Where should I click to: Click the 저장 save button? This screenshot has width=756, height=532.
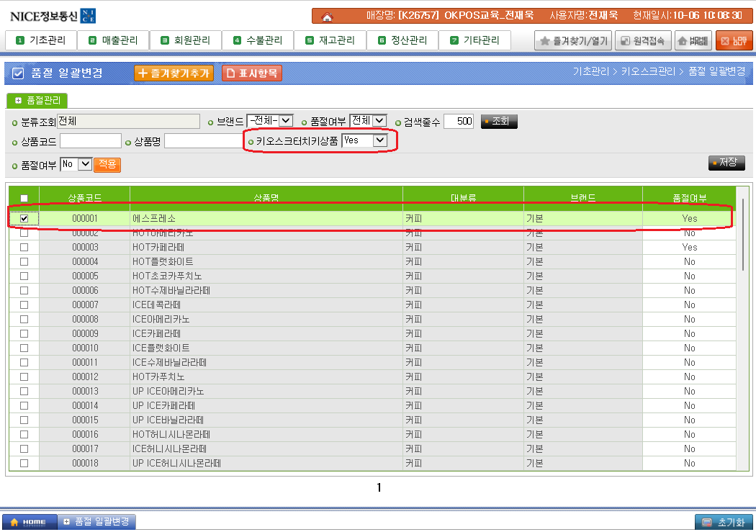point(726,163)
